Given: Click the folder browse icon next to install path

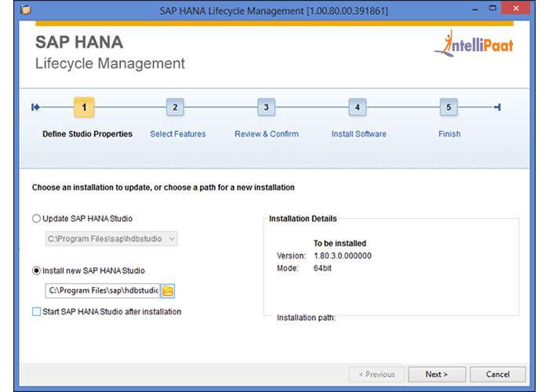Looking at the screenshot, I should (168, 291).
